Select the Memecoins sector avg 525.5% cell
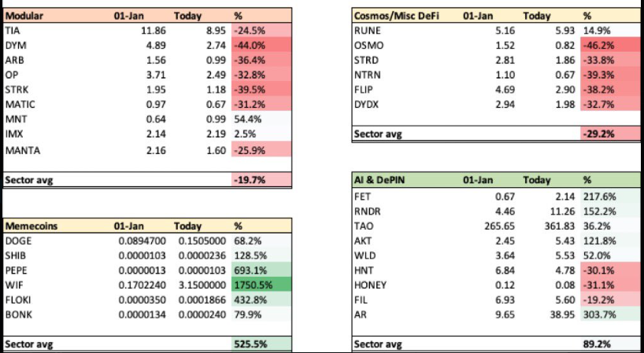644x353 pixels. click(251, 344)
